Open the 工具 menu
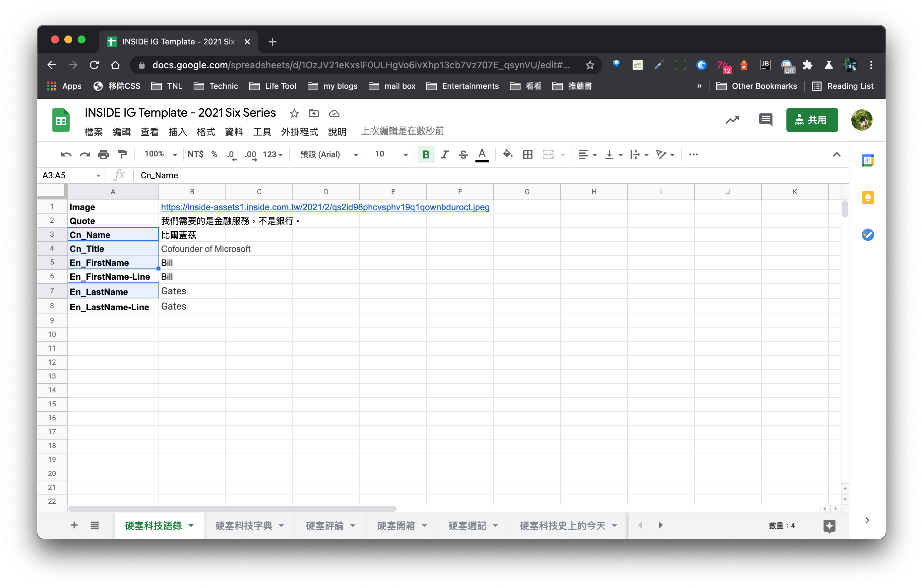The width and height of the screenshot is (923, 588). click(x=262, y=132)
